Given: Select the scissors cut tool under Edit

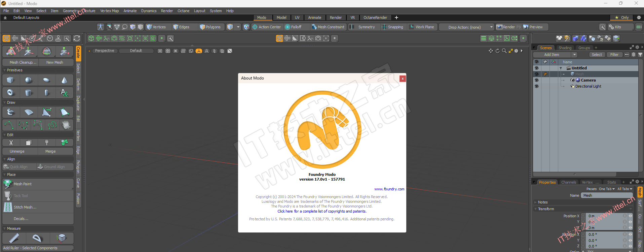Looking at the screenshot, I should coord(11,143).
